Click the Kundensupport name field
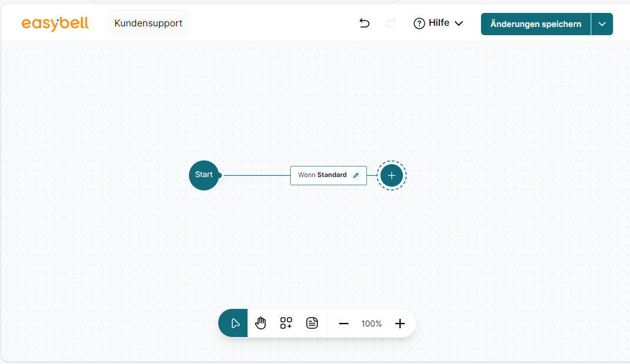The height and width of the screenshot is (364, 630). coord(148,23)
